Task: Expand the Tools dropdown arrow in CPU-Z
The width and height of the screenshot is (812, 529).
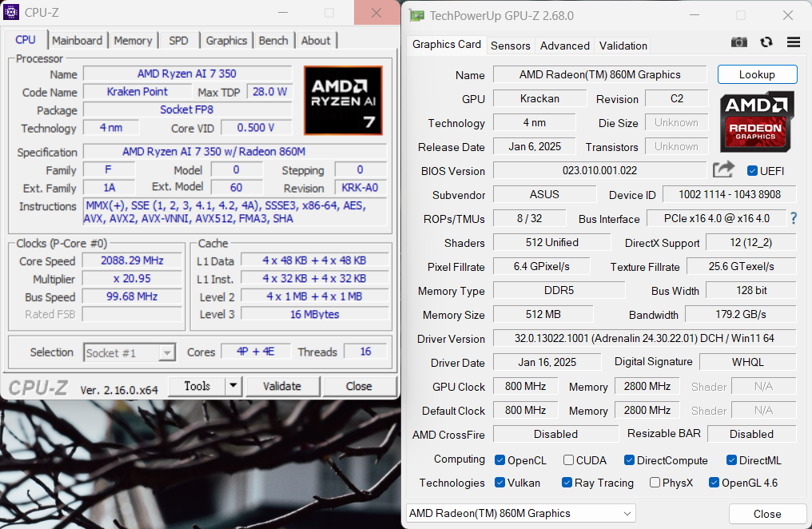Action: tap(233, 386)
